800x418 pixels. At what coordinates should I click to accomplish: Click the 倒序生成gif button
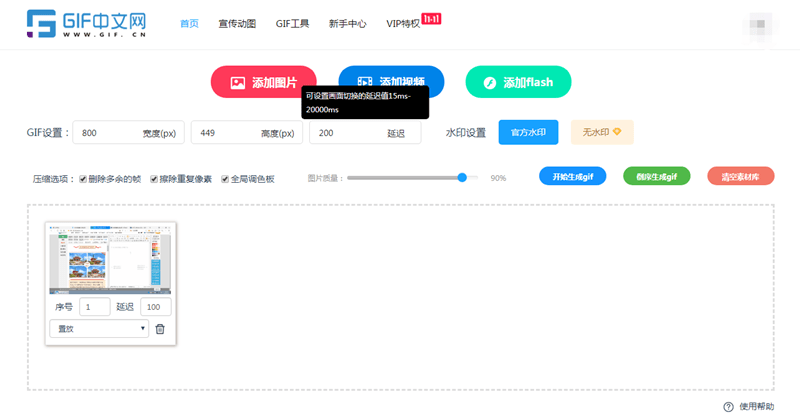point(657,177)
